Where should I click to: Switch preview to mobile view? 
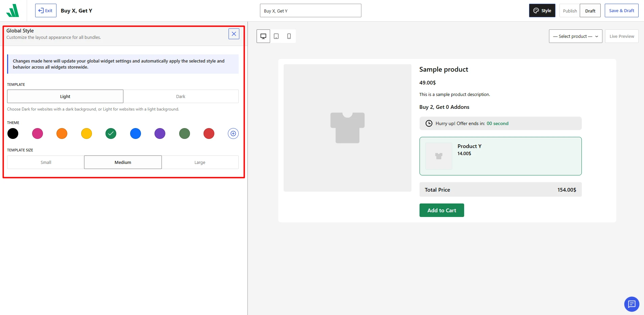[x=289, y=36]
